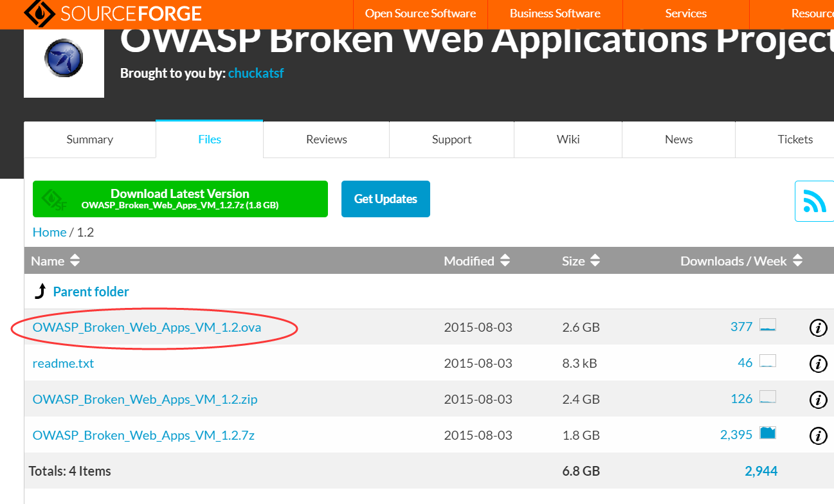This screenshot has width=834, height=504.
Task: Sort by the Size column arrows
Action: click(x=595, y=261)
